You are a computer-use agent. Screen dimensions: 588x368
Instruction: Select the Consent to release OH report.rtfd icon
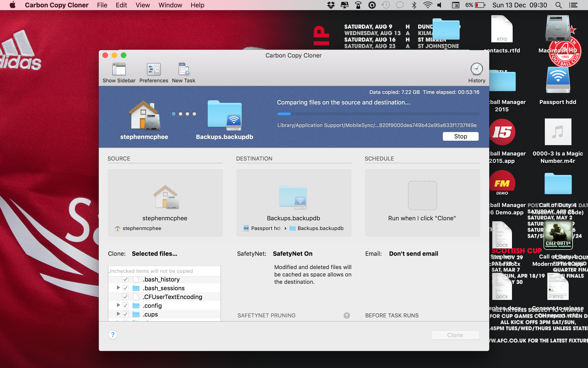click(x=558, y=287)
